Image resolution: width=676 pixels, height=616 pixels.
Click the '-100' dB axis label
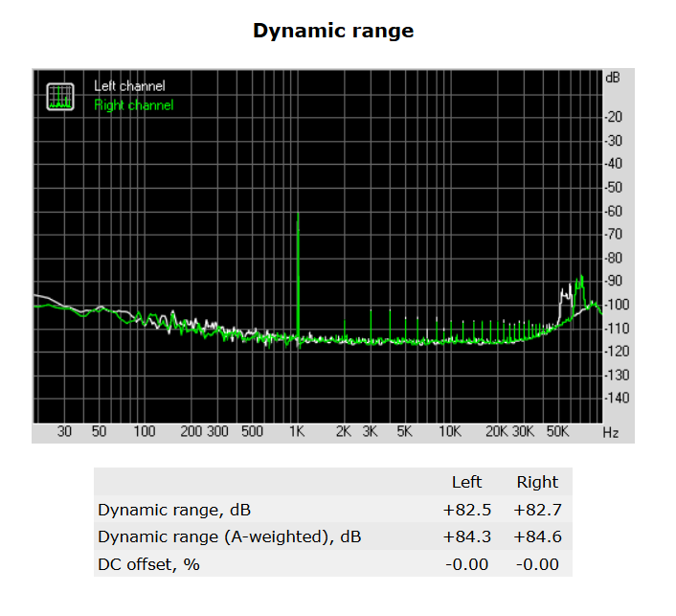click(x=617, y=305)
